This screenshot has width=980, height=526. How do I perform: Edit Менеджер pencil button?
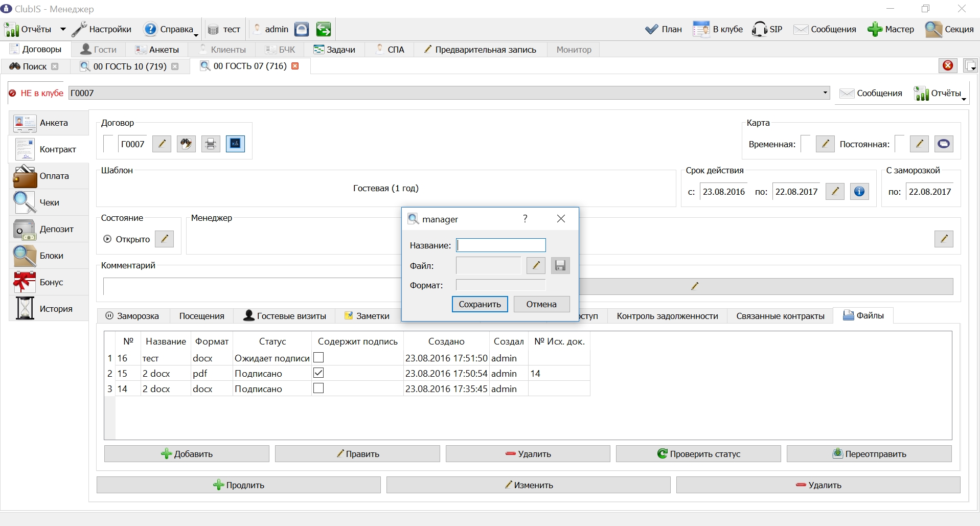click(944, 239)
